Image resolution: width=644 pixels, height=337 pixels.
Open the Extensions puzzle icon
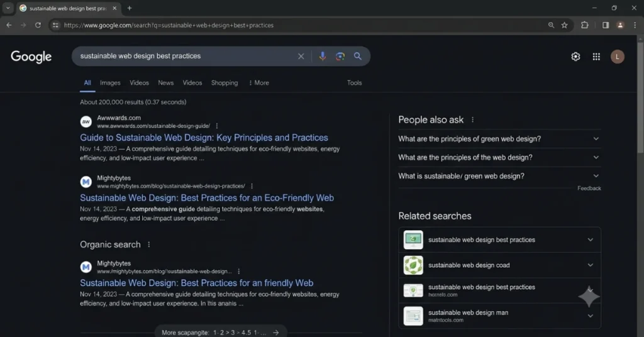coord(584,25)
